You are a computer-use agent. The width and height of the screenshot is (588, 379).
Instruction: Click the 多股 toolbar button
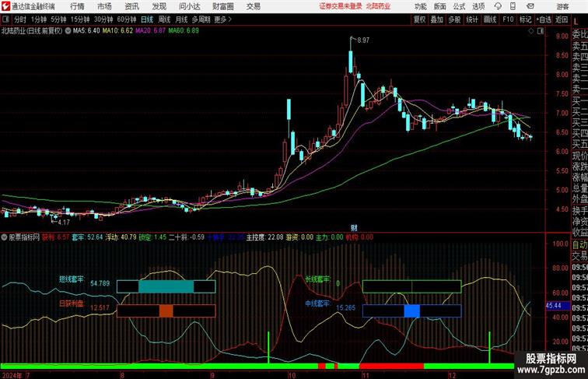454,19
